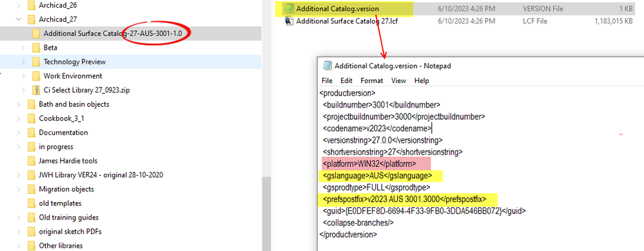Collapse the Archicad_27 tree node
This screenshot has width=644, height=251.
[x=18, y=19]
